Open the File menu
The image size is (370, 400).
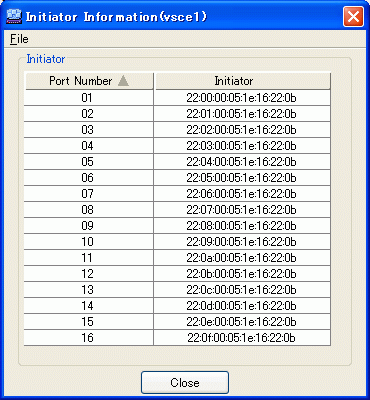[x=19, y=39]
